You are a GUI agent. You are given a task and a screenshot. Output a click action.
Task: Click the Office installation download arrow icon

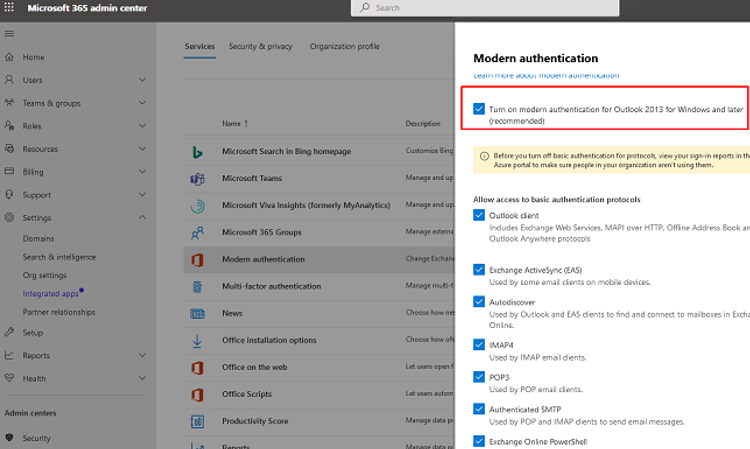click(197, 341)
